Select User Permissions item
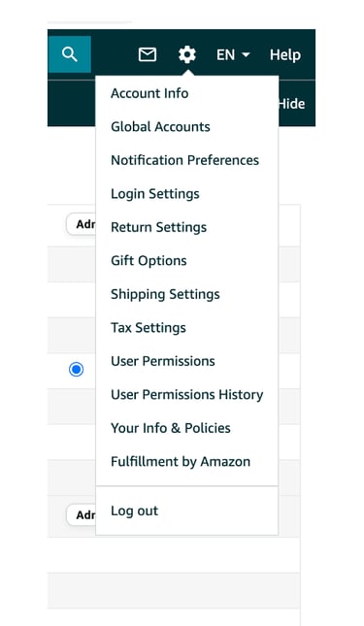Screen dimensions: 364x626 163,361
